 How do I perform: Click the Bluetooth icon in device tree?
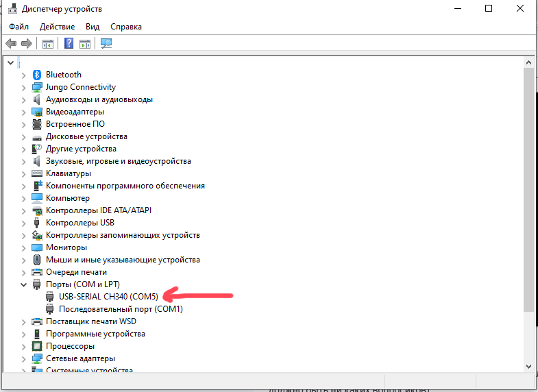(x=38, y=75)
